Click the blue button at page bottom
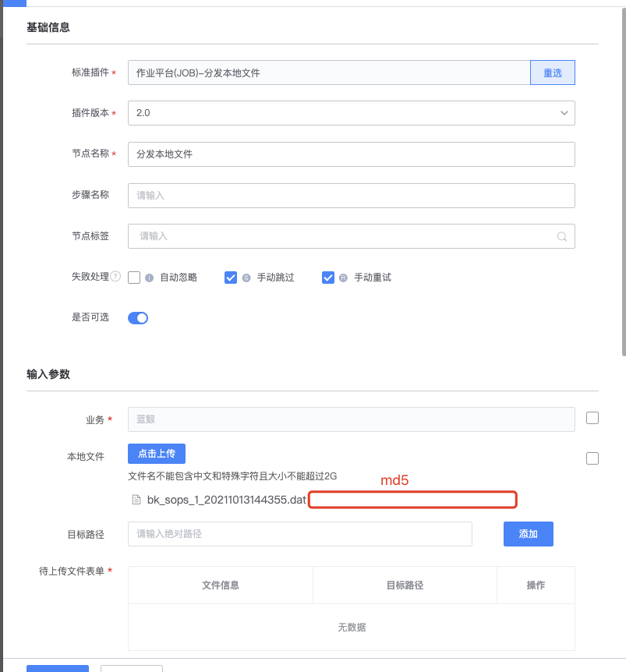This screenshot has height=672, width=626. (x=57, y=669)
